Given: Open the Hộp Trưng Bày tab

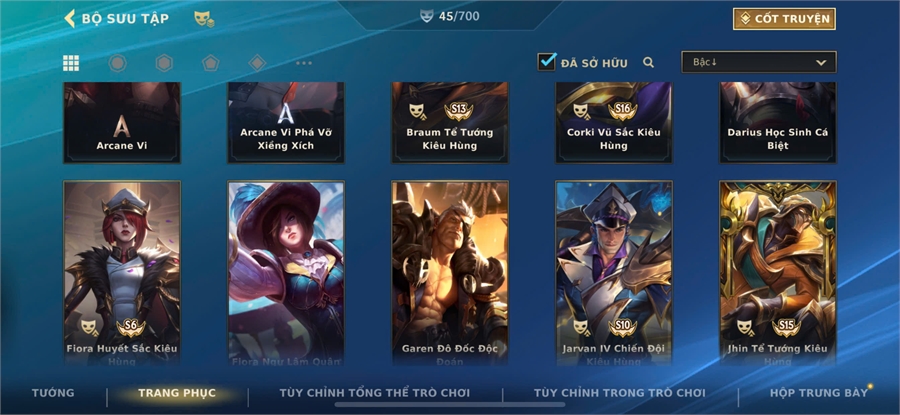Looking at the screenshot, I should tap(819, 393).
